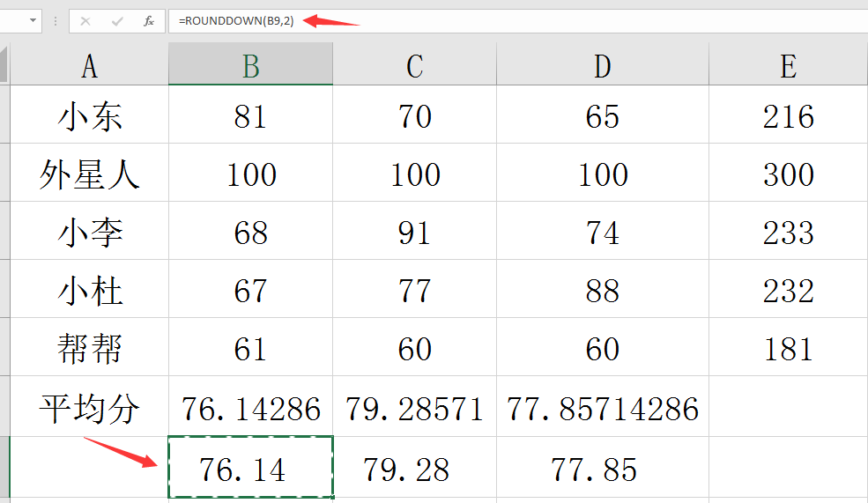This screenshot has height=503, width=868.
Task: Click cell containing 小杜
Action: coord(89,289)
